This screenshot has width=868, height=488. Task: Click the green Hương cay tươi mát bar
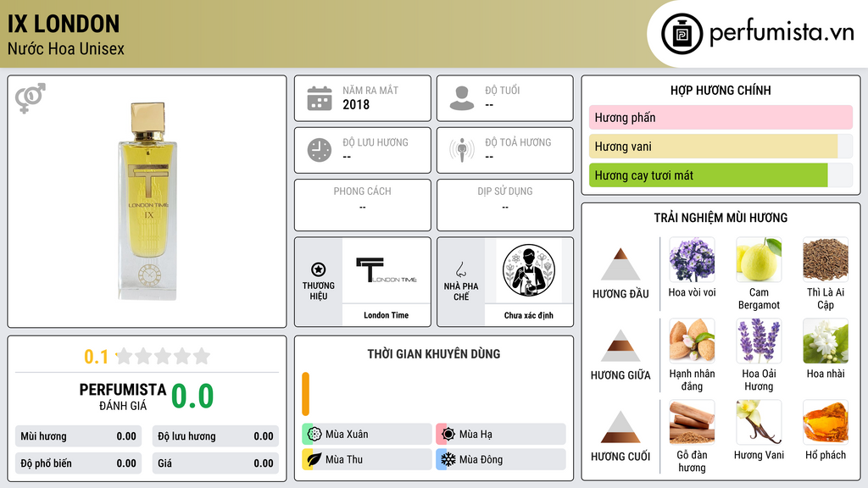[708, 175]
